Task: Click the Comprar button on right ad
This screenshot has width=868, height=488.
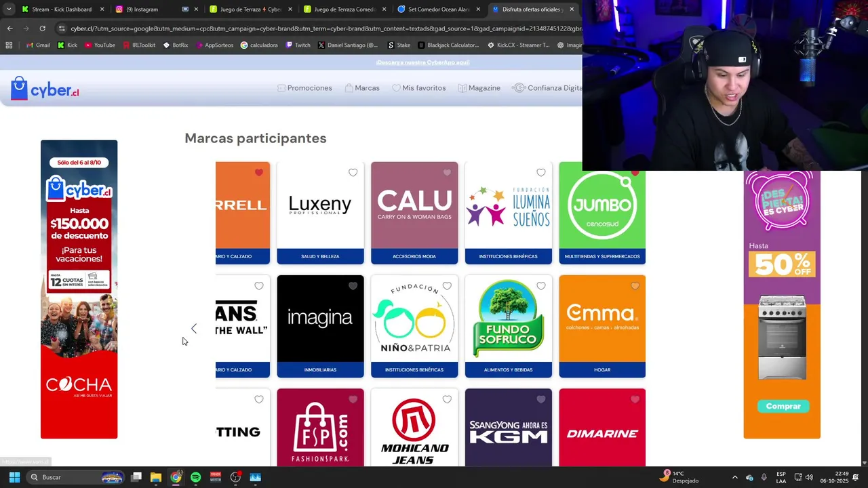Action: (783, 406)
